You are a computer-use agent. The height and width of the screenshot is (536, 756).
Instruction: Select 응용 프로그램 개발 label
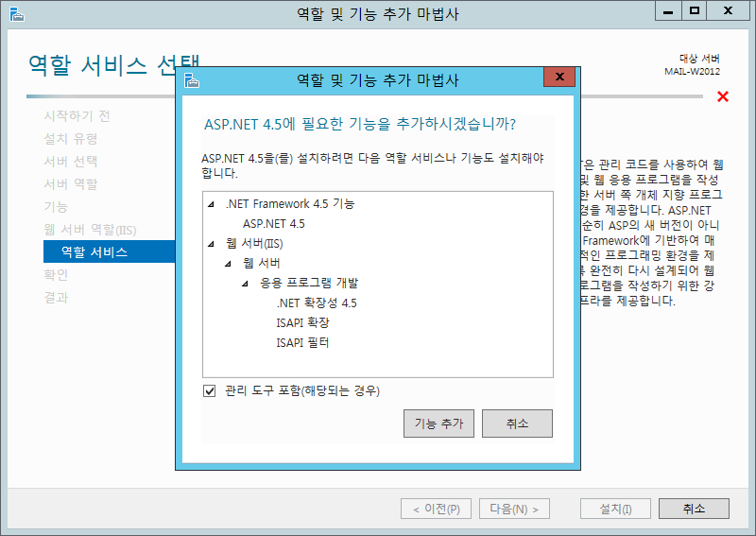(309, 284)
